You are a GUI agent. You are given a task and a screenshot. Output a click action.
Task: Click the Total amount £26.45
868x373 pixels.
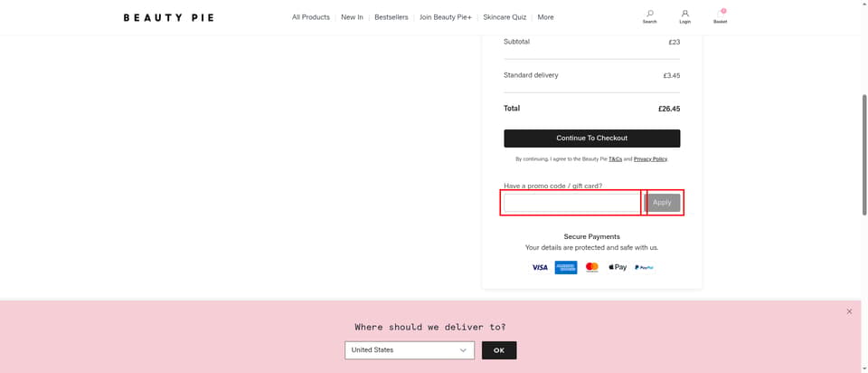[669, 110]
